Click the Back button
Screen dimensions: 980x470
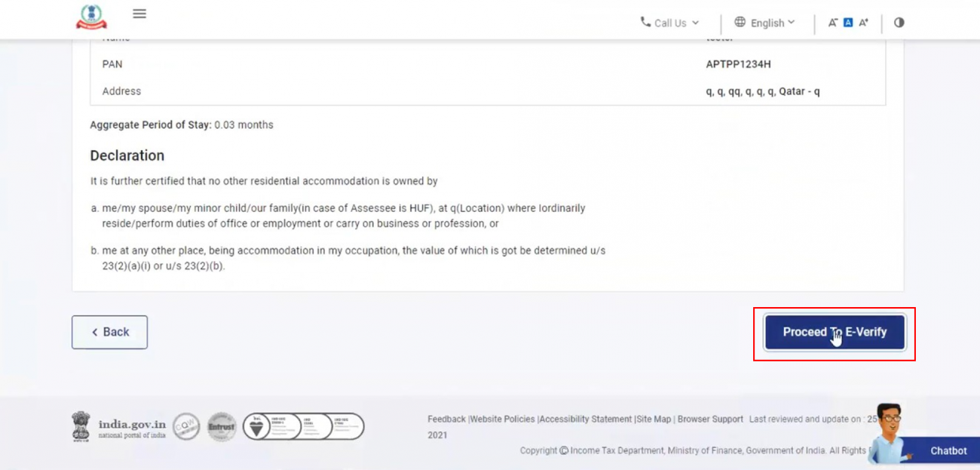pyautogui.click(x=109, y=332)
